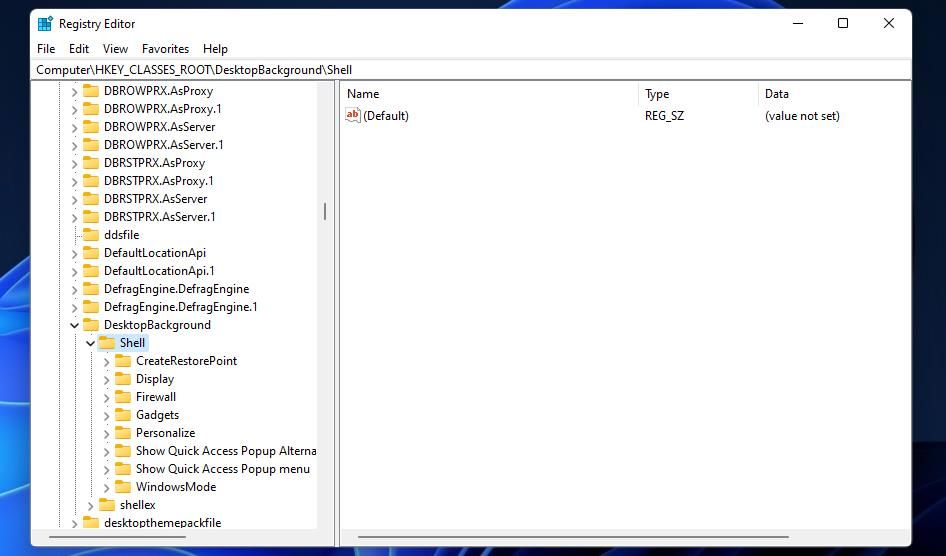Select the (Default) value name
Screen dimensions: 946x556
point(386,116)
